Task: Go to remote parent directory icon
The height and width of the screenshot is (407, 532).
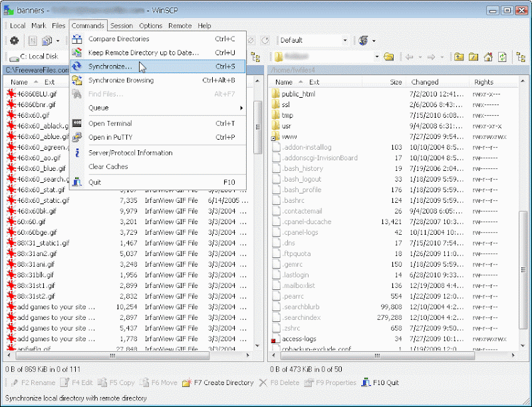Action: [459, 57]
